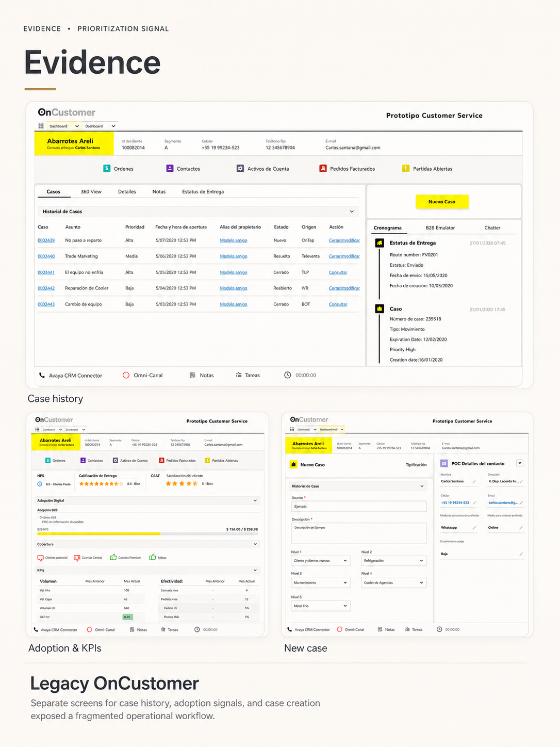Open the Notas tab beside Detalles

point(159,191)
